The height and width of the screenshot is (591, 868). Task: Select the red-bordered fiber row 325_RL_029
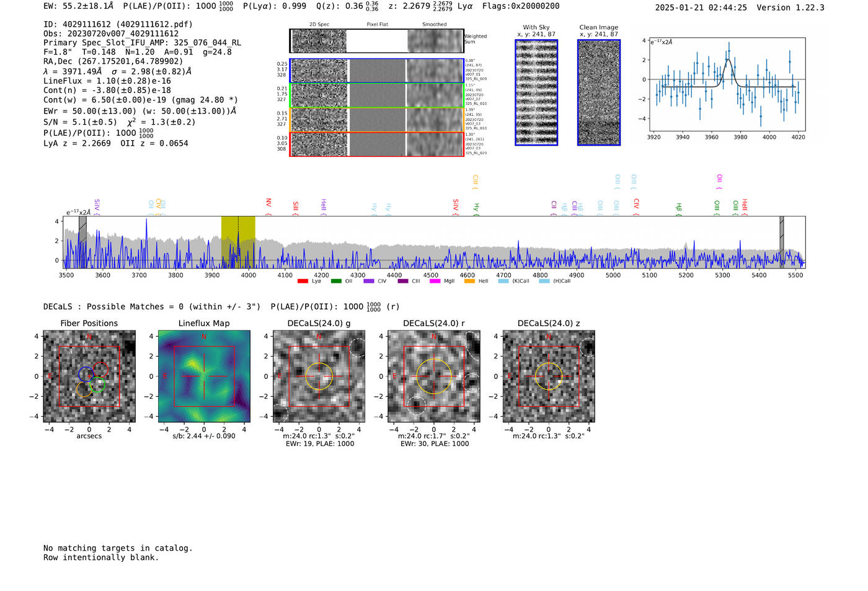376,144
